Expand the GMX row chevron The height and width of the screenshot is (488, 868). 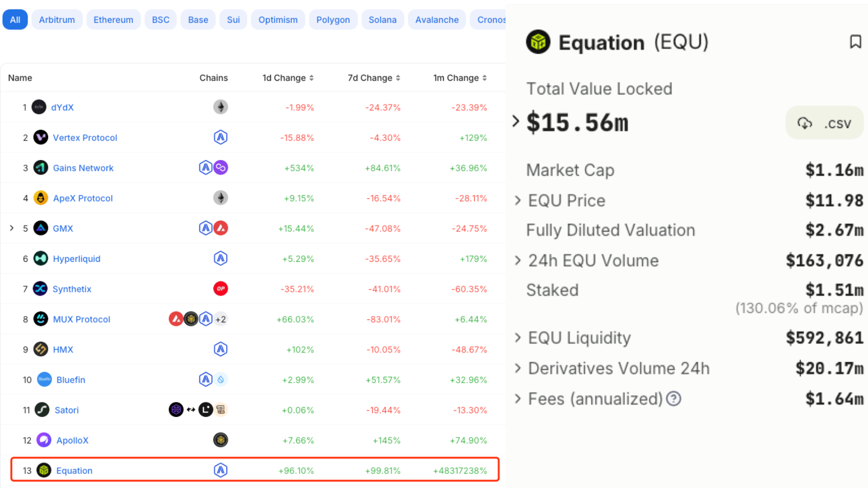(11, 228)
